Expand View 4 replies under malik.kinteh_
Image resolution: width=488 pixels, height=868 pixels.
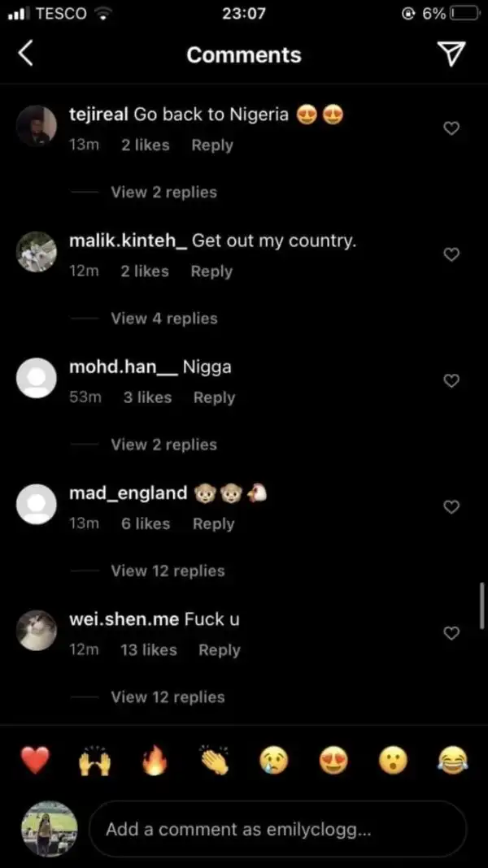164,319
